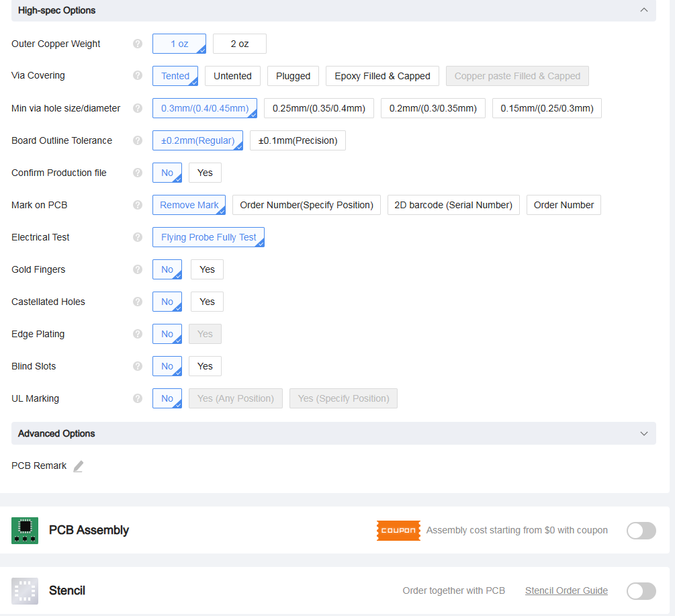This screenshot has height=616, width=675.
Task: Click help icon beside Via Covering
Action: (138, 76)
